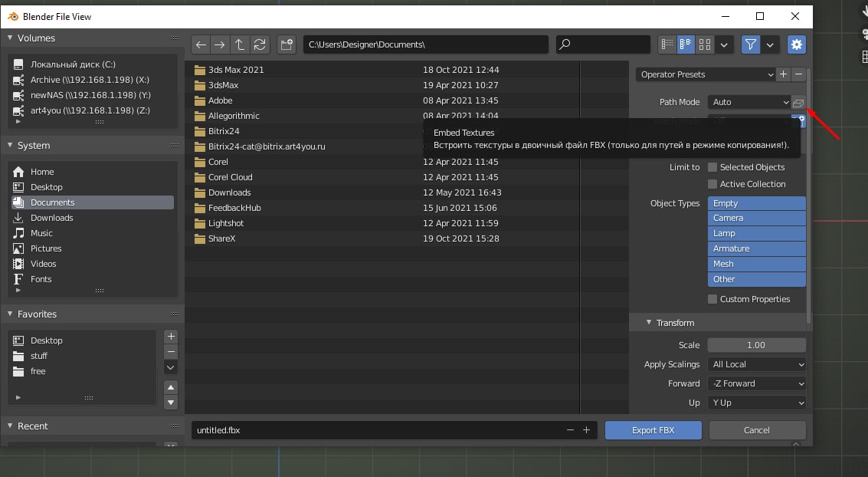Enable Selected Objects checkbox
This screenshot has height=477, width=868.
click(712, 167)
